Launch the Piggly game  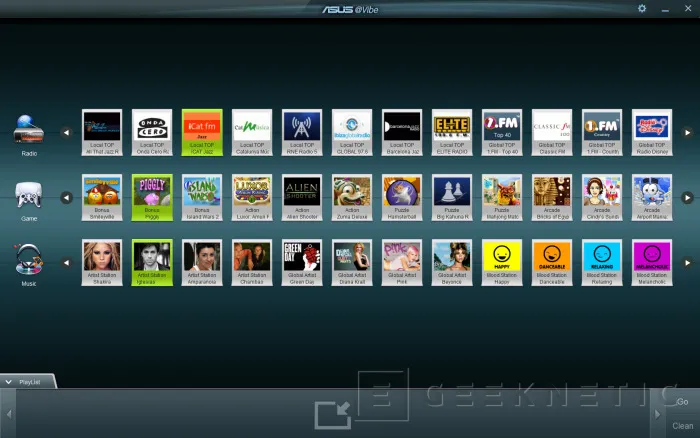click(152, 198)
